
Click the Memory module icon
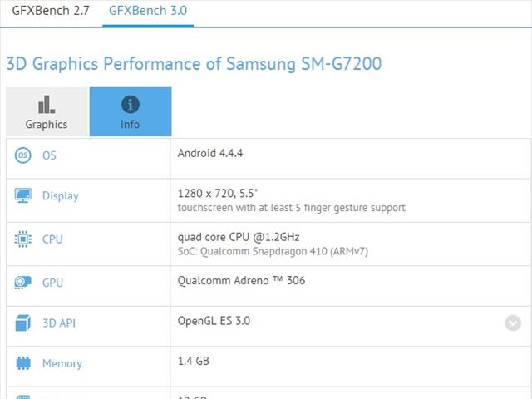23,363
